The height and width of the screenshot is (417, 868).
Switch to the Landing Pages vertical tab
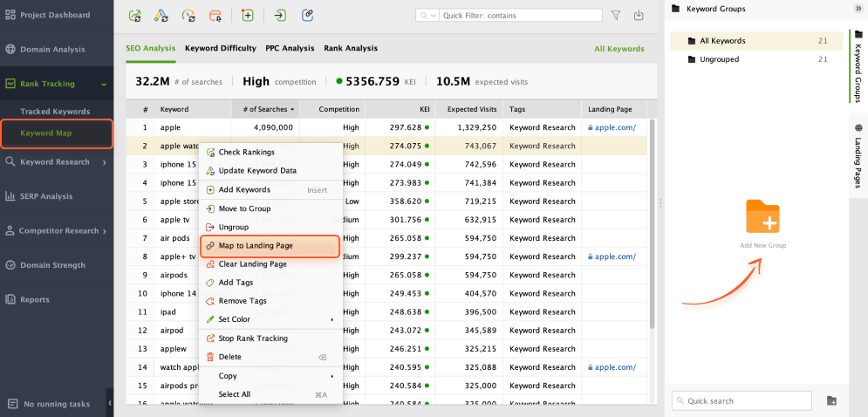pyautogui.click(x=858, y=157)
